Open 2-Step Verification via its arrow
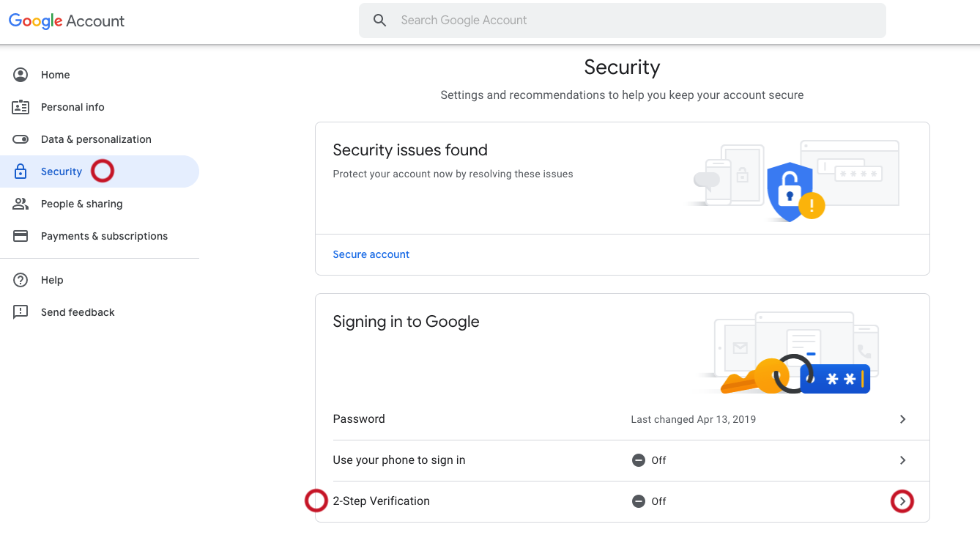This screenshot has height=535, width=980. click(x=902, y=501)
